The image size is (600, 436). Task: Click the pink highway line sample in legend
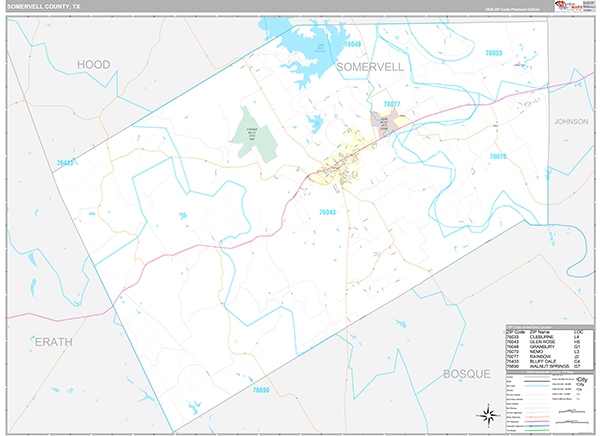[x=536, y=421]
